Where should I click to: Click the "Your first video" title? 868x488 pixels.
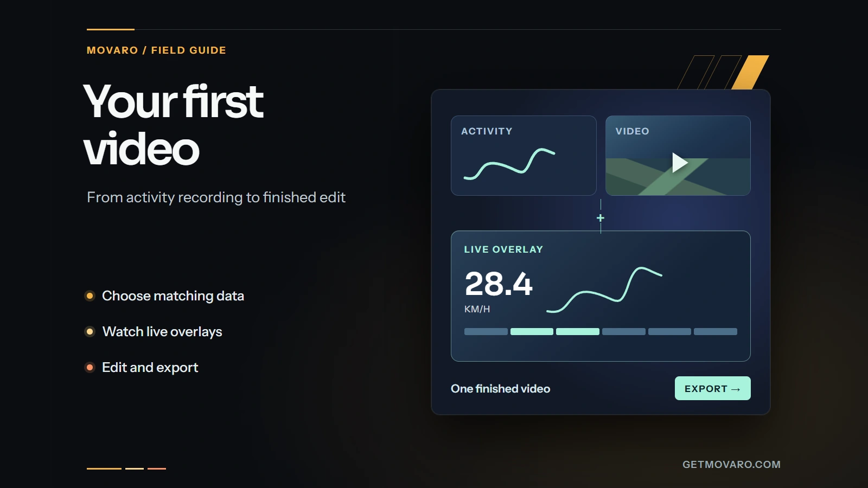174,125
